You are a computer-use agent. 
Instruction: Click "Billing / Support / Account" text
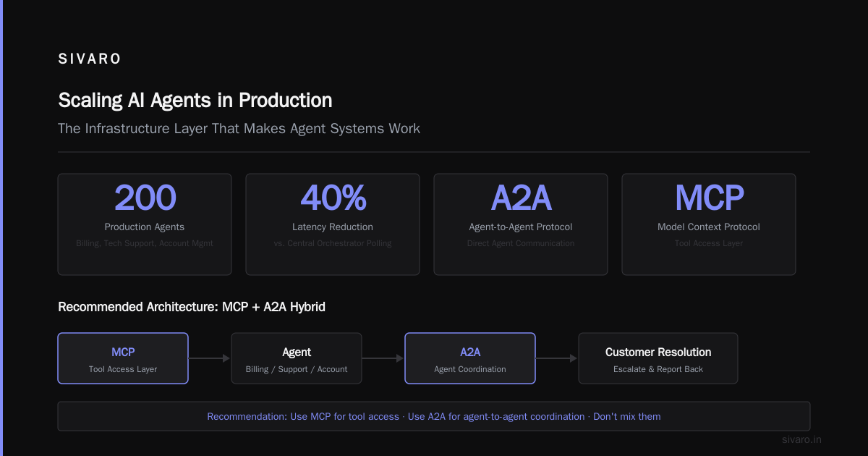pyautogui.click(x=297, y=369)
